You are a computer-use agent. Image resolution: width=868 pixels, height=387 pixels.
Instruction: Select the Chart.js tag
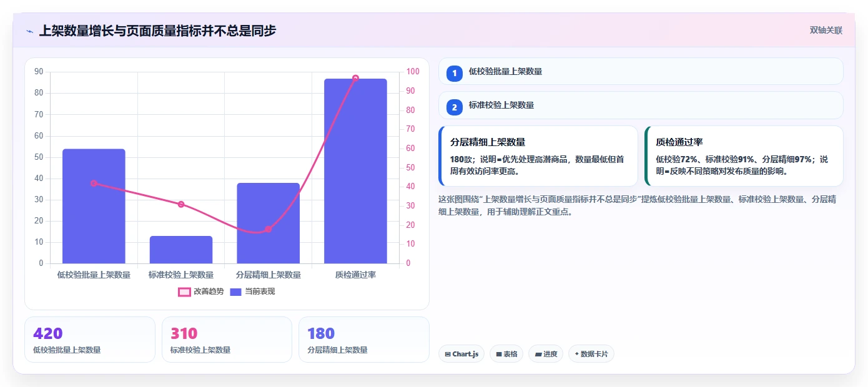(x=461, y=354)
